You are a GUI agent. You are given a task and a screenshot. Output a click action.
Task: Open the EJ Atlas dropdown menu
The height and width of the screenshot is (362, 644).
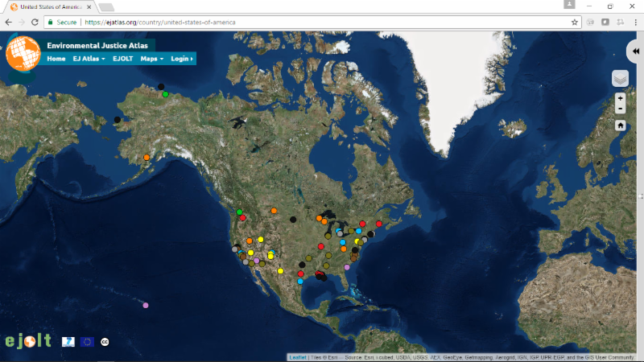point(89,59)
